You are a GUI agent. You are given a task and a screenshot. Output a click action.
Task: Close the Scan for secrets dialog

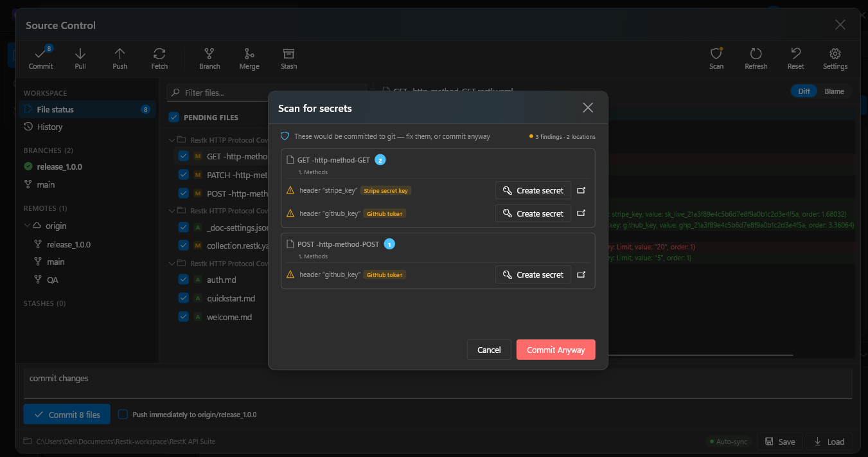tap(588, 107)
